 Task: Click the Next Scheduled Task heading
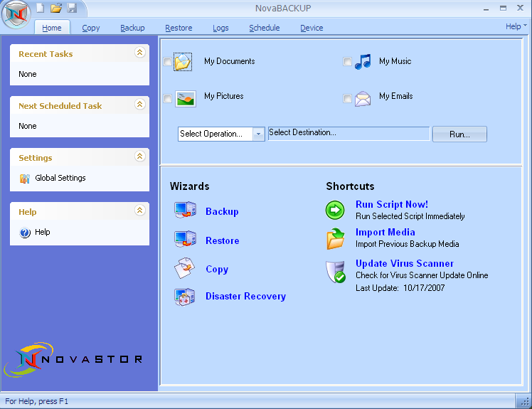coord(60,106)
